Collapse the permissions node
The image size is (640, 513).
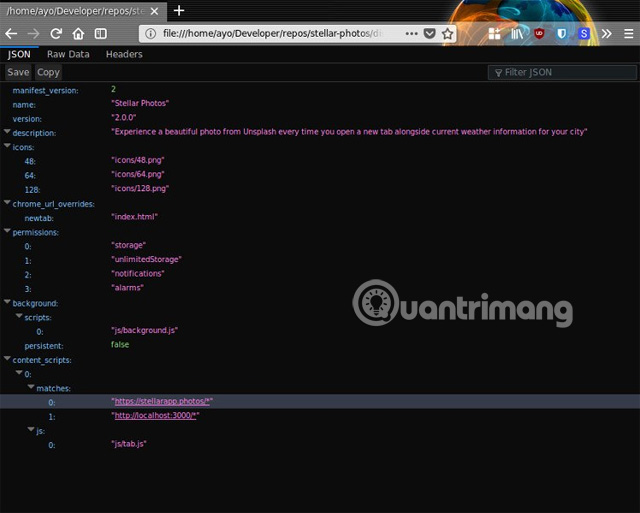pyautogui.click(x=7, y=231)
